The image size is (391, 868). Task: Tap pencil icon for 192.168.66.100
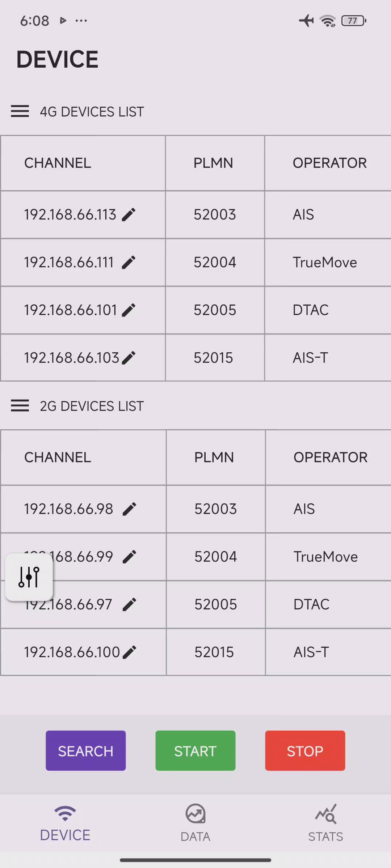[x=129, y=652]
